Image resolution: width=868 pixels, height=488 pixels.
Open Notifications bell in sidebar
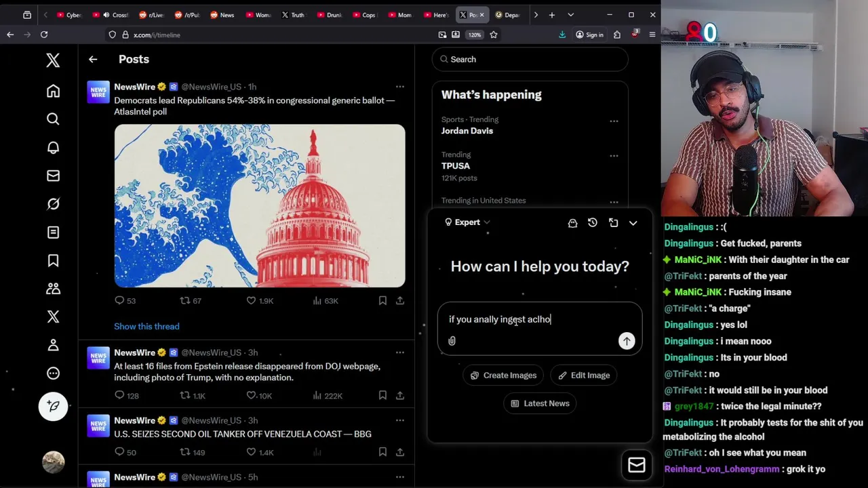(x=53, y=148)
